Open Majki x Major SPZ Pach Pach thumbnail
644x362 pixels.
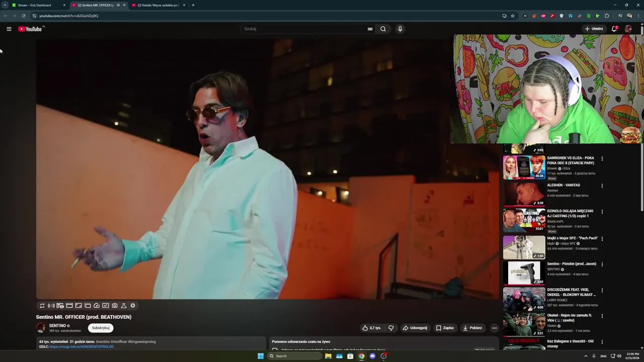[524, 247]
